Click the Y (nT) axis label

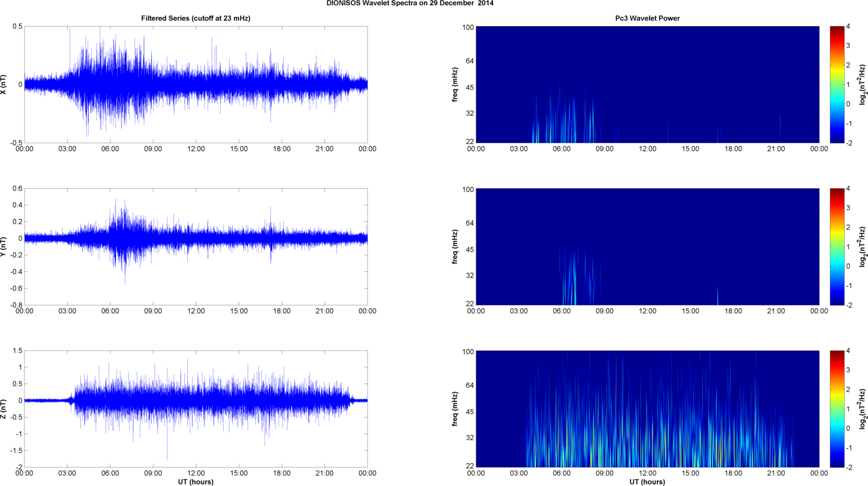click(x=3, y=246)
